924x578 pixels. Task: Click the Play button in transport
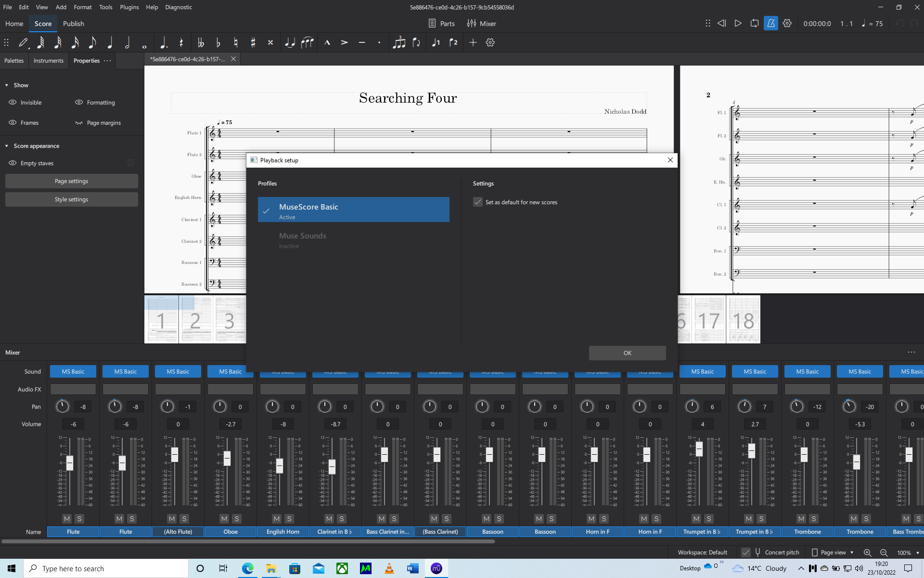tap(738, 23)
